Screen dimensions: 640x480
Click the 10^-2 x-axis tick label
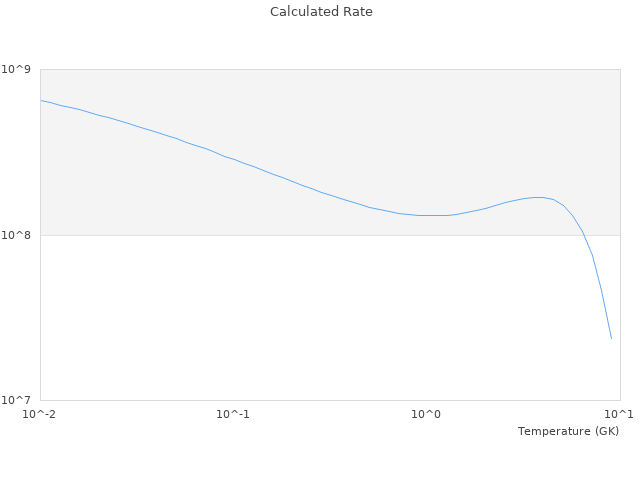(40, 414)
